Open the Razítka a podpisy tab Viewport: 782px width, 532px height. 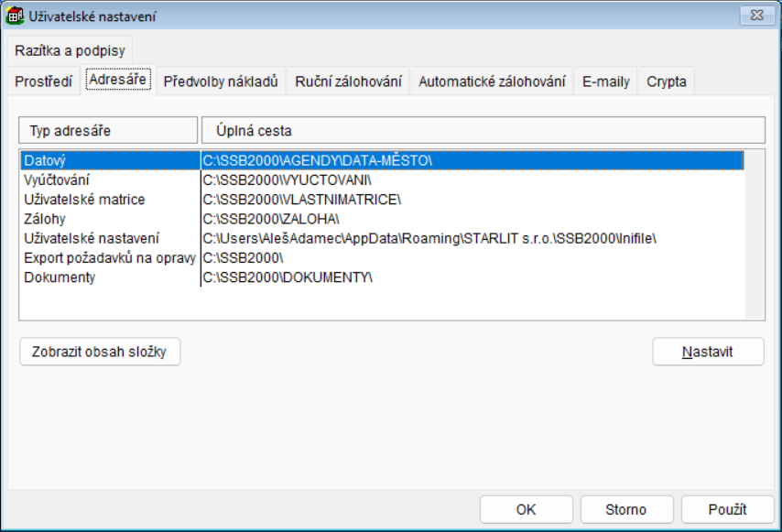71,50
